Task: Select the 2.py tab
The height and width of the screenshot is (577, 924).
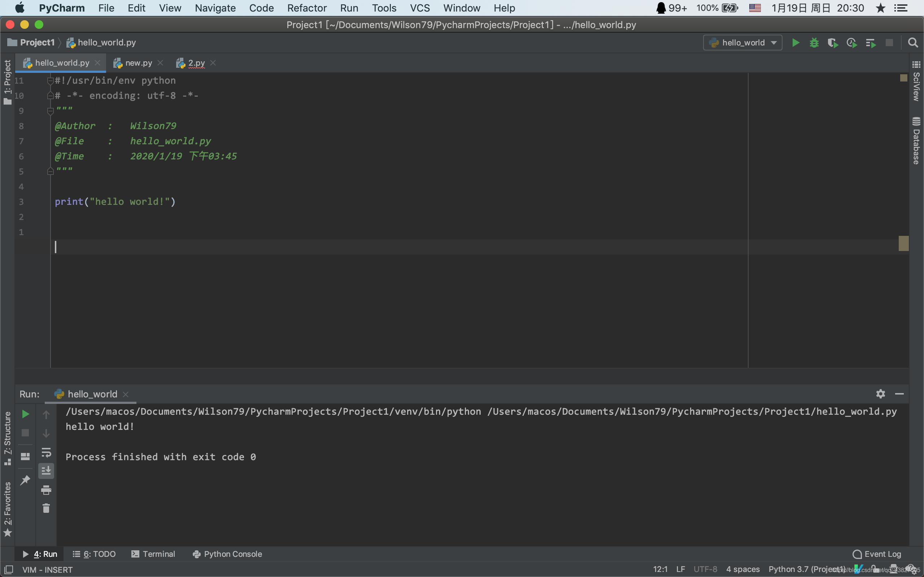Action: click(195, 62)
